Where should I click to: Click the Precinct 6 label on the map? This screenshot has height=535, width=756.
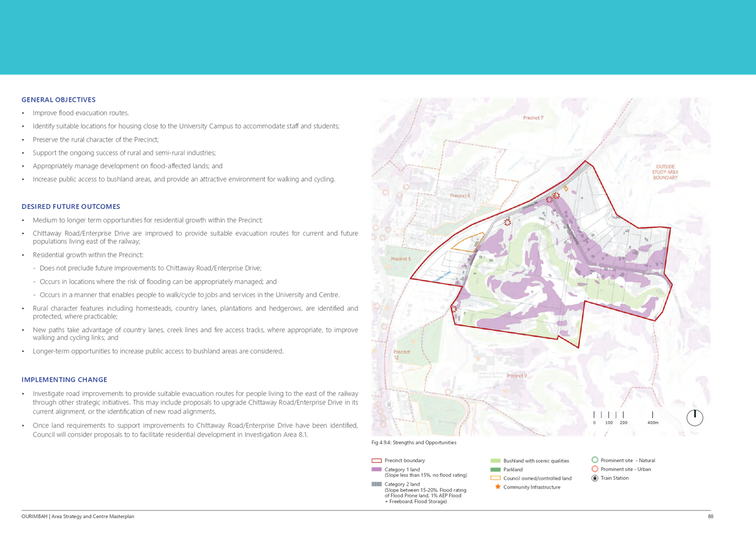[x=460, y=196]
